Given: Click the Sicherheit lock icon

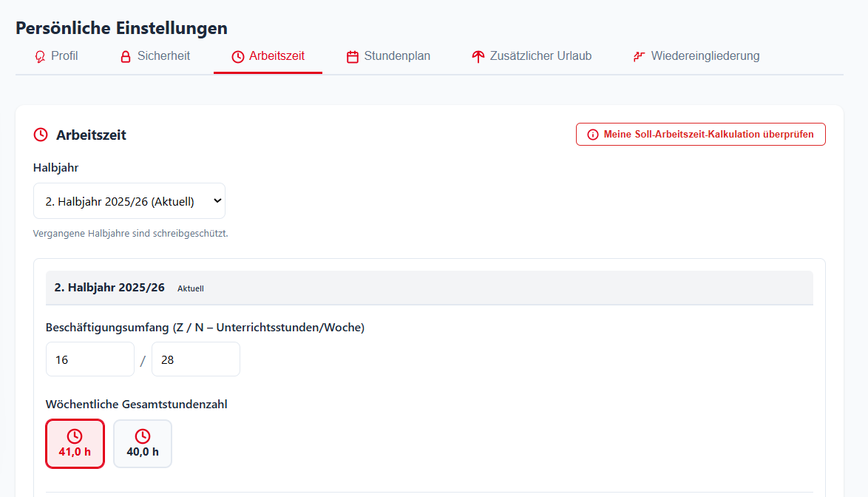Looking at the screenshot, I should tap(126, 56).
